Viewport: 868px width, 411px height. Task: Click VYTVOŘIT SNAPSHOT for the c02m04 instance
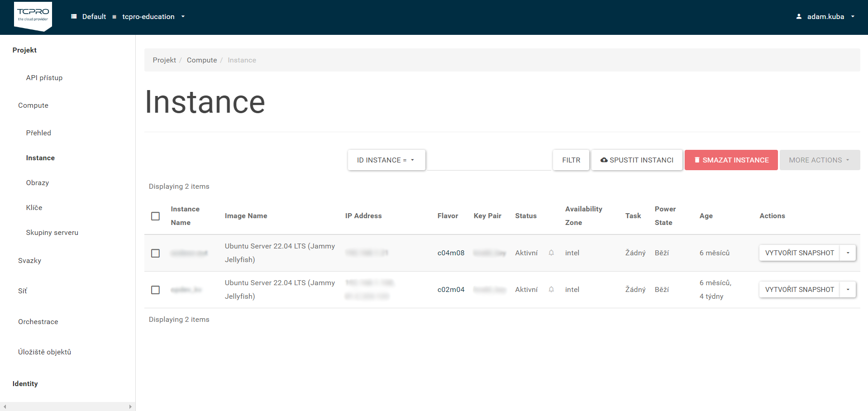coord(799,289)
